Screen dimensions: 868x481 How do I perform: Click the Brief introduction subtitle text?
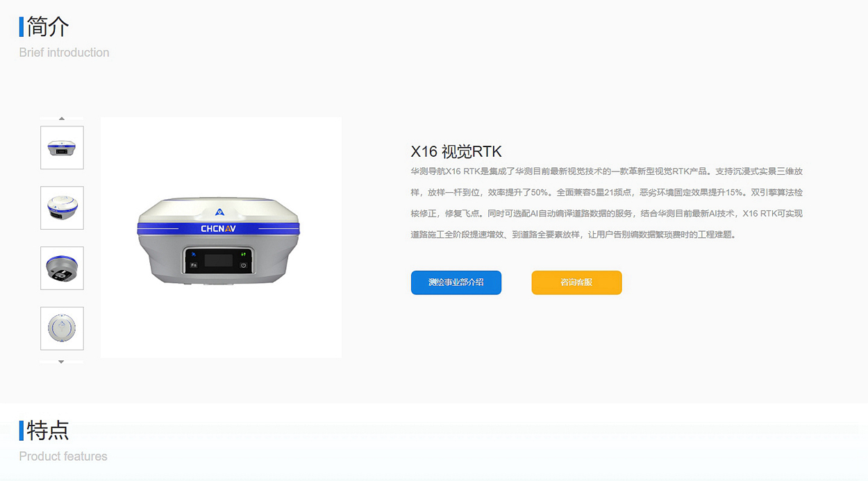tap(64, 52)
